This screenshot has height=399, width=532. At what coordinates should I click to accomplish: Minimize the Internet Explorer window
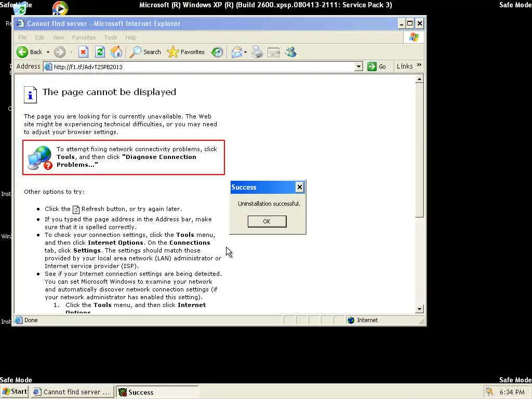coord(402,23)
